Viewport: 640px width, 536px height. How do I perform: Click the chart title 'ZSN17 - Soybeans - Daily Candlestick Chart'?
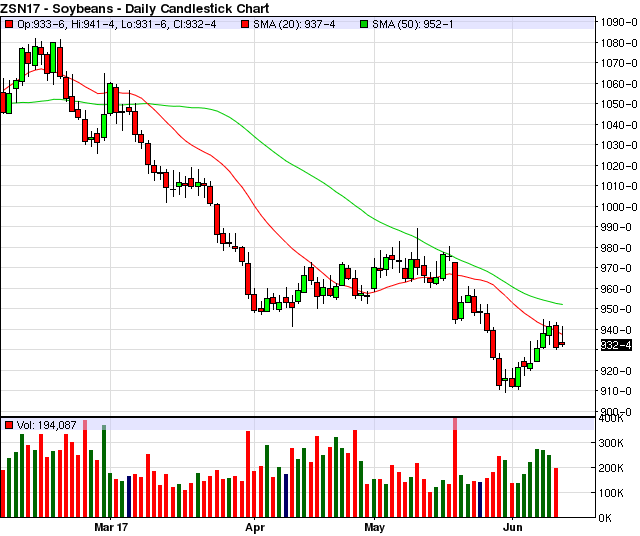click(x=135, y=8)
